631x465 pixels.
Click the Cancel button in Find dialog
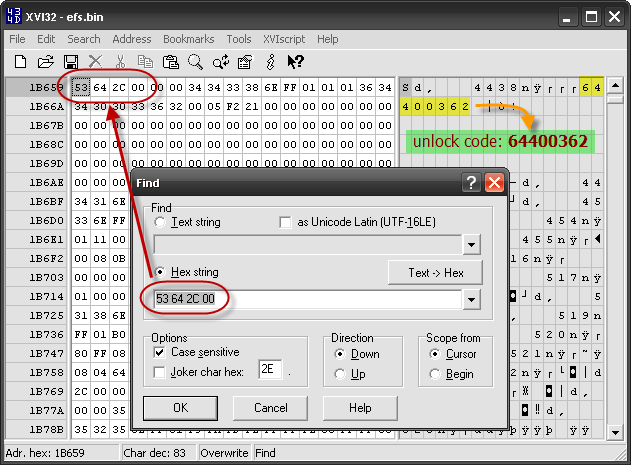pyautogui.click(x=270, y=408)
